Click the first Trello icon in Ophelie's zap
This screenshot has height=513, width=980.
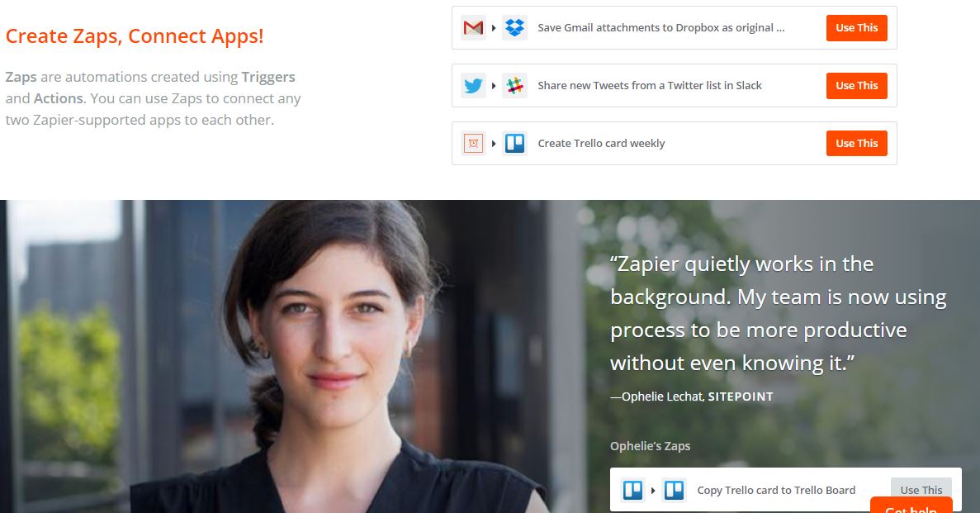632,491
